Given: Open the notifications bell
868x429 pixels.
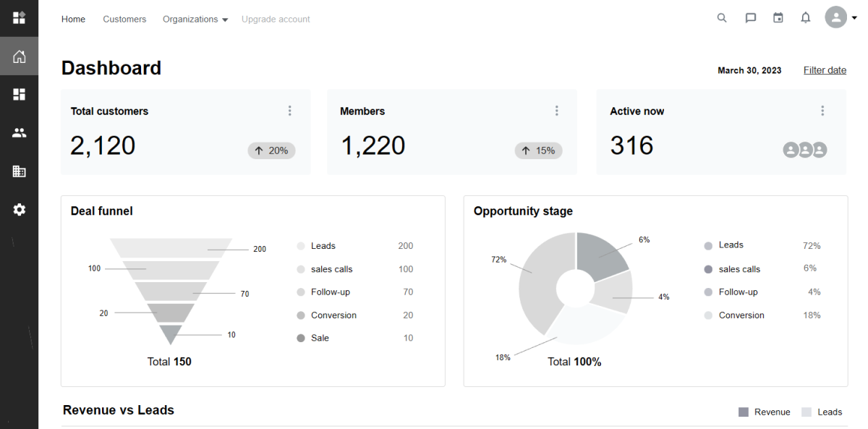Looking at the screenshot, I should (806, 18).
